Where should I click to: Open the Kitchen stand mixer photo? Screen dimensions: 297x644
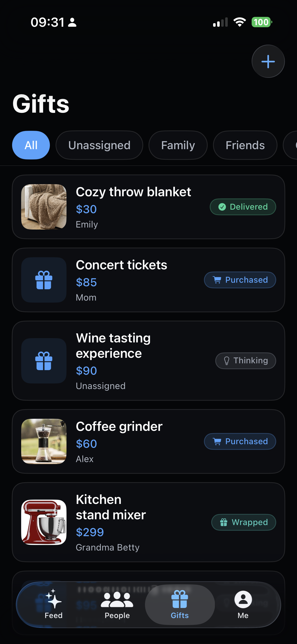coord(44,522)
